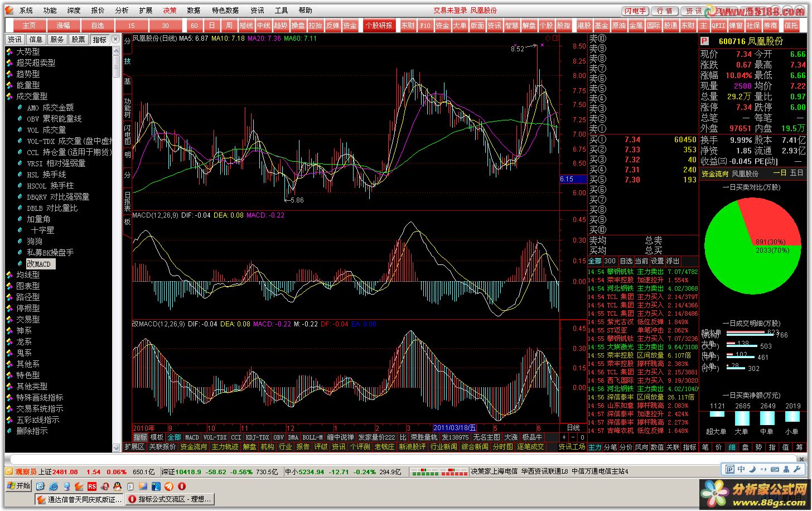The width and height of the screenshot is (812, 511).
Task: Switch to 股票 tab in left panel
Action: pyautogui.click(x=79, y=39)
